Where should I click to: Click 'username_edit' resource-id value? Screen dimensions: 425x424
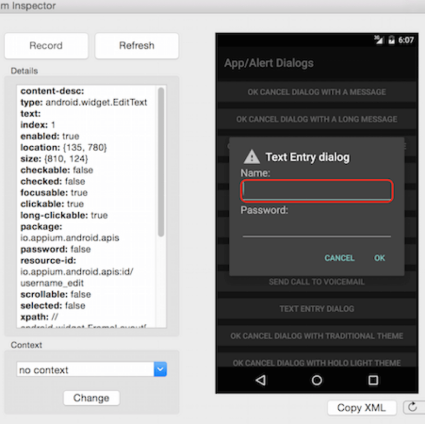tap(52, 283)
